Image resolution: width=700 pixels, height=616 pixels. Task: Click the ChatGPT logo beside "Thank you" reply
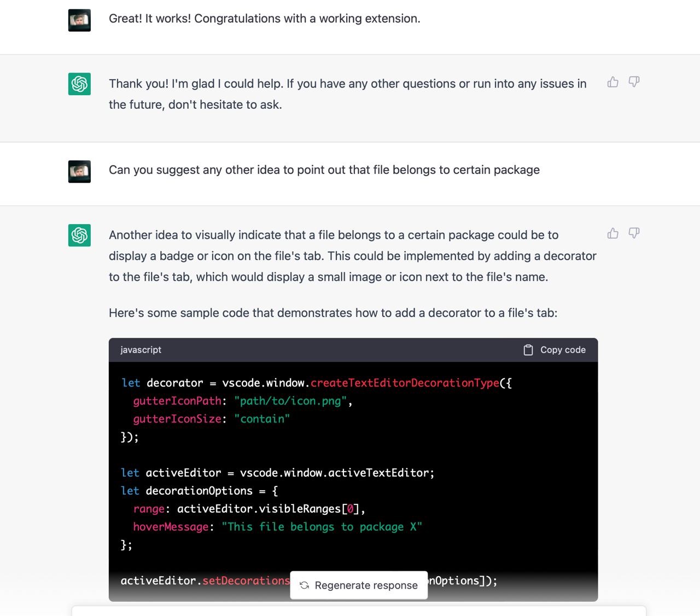point(79,84)
